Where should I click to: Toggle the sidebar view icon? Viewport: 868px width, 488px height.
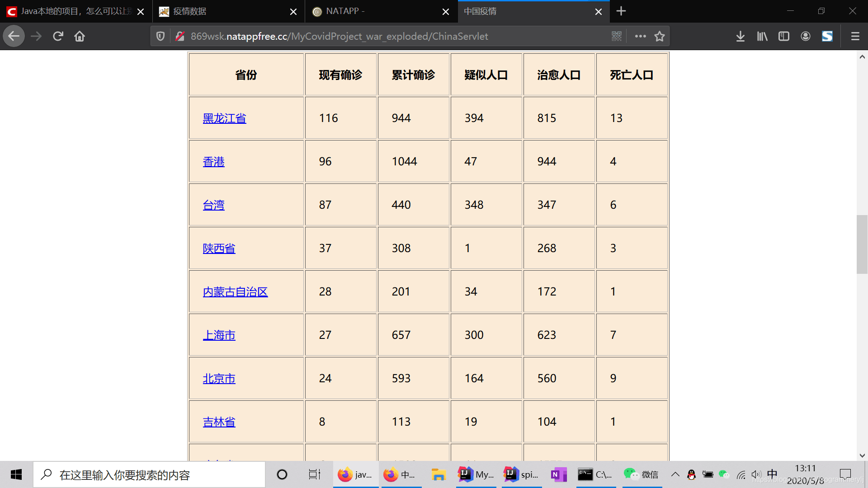click(x=784, y=36)
